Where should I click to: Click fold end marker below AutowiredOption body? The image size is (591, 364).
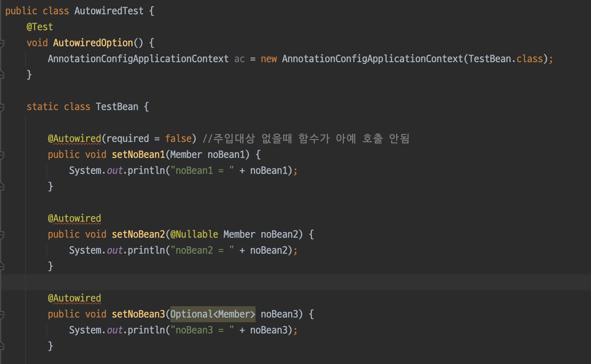point(2,75)
